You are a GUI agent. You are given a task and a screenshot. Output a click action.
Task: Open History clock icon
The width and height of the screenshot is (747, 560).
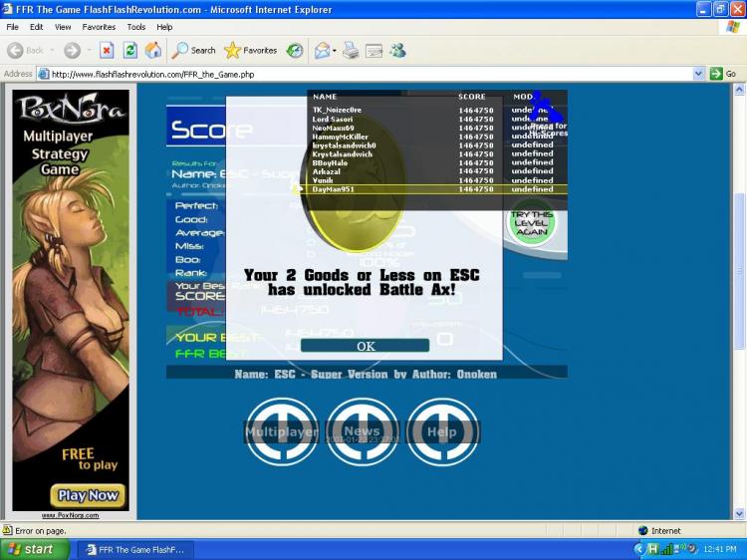pyautogui.click(x=295, y=50)
